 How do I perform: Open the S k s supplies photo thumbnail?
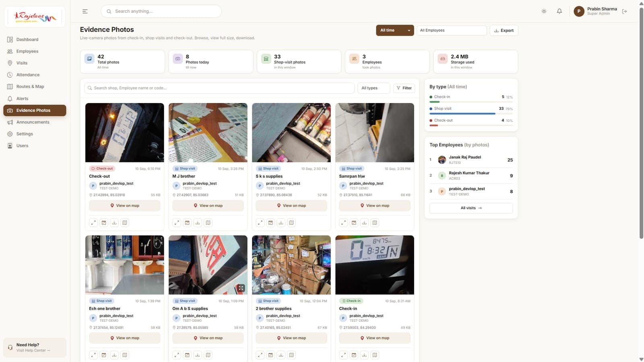pos(291,133)
